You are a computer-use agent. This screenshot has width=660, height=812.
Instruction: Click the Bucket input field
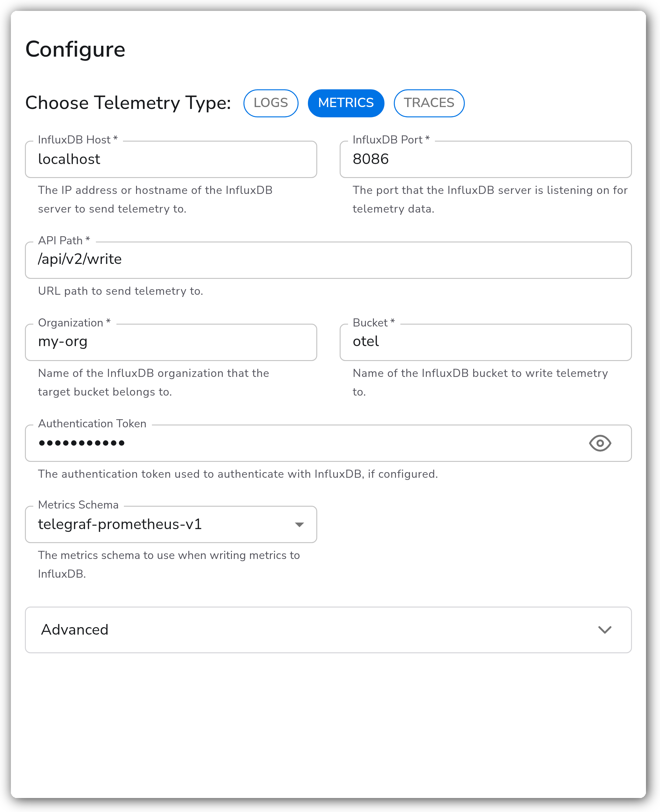[x=485, y=342]
